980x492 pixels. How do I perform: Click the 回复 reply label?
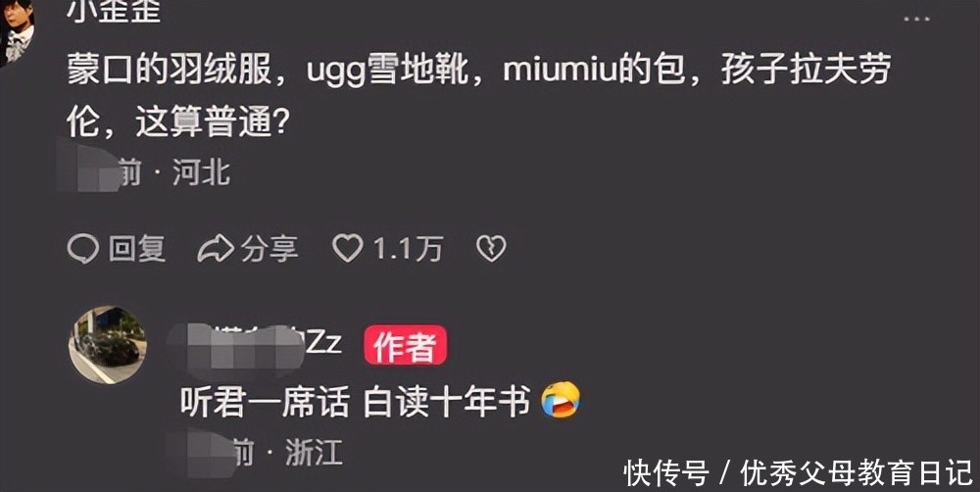point(137,249)
